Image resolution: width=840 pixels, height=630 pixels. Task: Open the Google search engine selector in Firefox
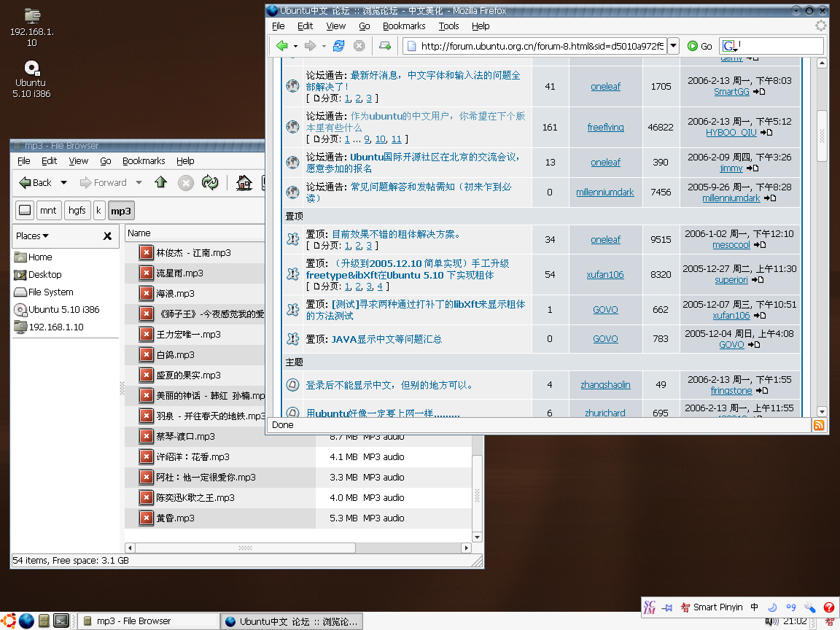[x=730, y=46]
